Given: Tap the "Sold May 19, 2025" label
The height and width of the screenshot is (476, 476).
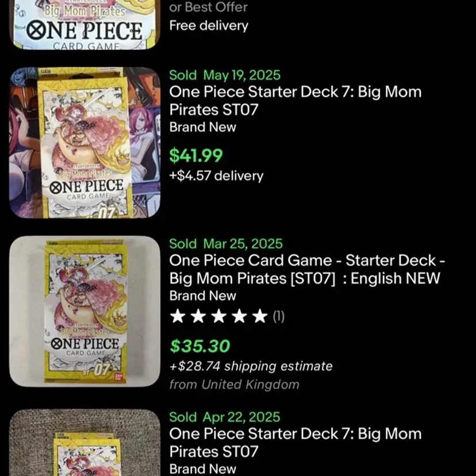Looking at the screenshot, I should [225, 75].
